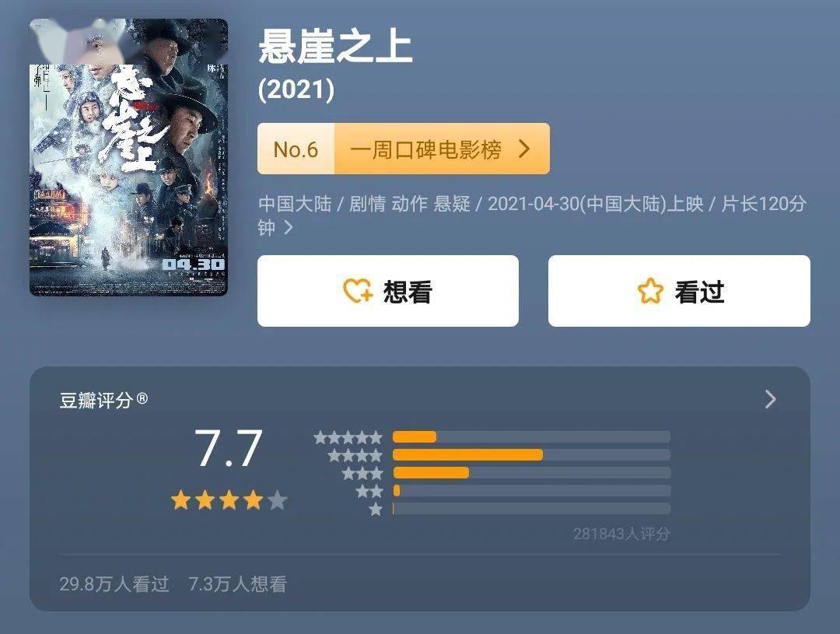The width and height of the screenshot is (840, 634).
Task: Open chevron on 一周口碑电影榜 banner
Action: [x=524, y=149]
